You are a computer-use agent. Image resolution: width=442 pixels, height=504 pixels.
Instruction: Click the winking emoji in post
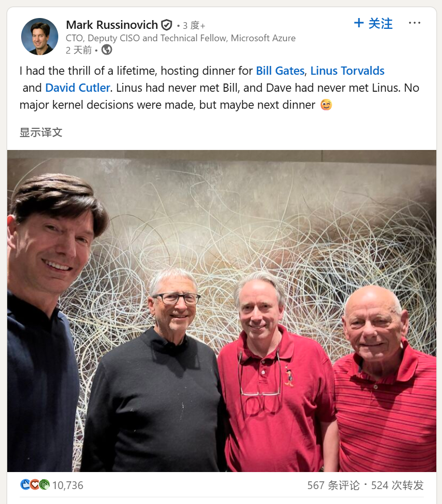coord(326,105)
